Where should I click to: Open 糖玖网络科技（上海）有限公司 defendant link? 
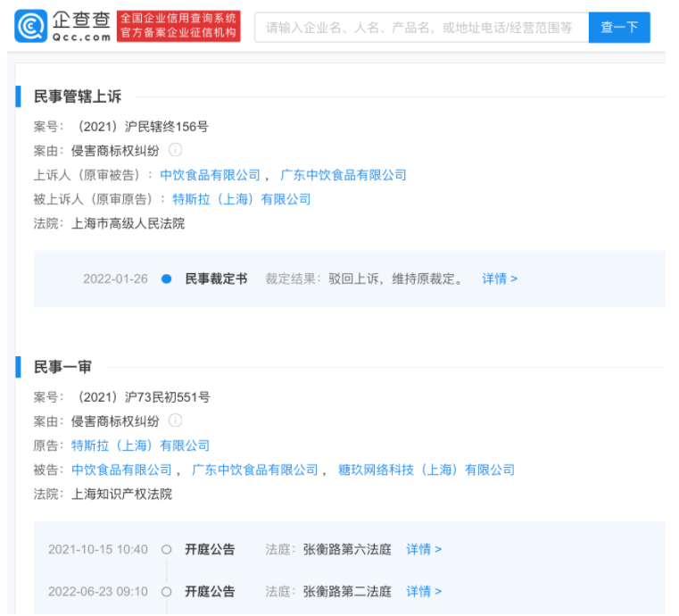(x=426, y=470)
